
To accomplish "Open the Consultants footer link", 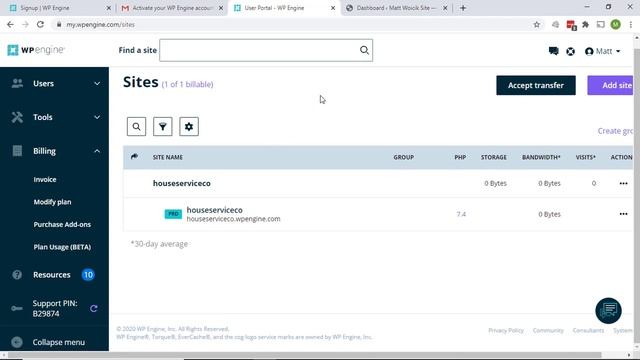I will [x=588, y=330].
